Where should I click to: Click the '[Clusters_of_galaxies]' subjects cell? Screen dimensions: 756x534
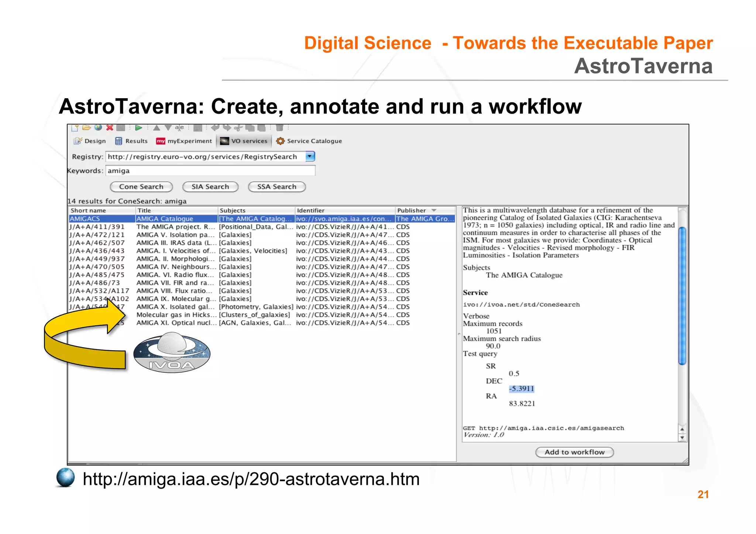coord(255,315)
